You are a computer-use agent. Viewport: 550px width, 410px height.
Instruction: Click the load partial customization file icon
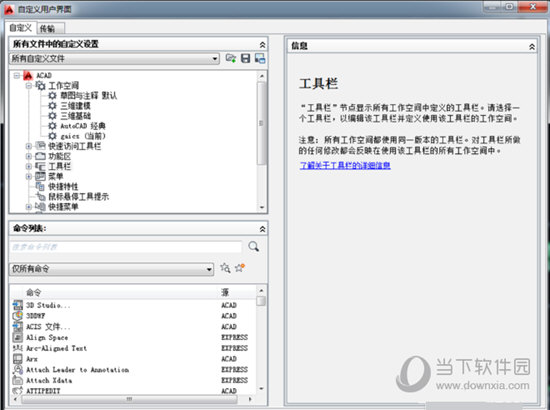click(x=230, y=58)
